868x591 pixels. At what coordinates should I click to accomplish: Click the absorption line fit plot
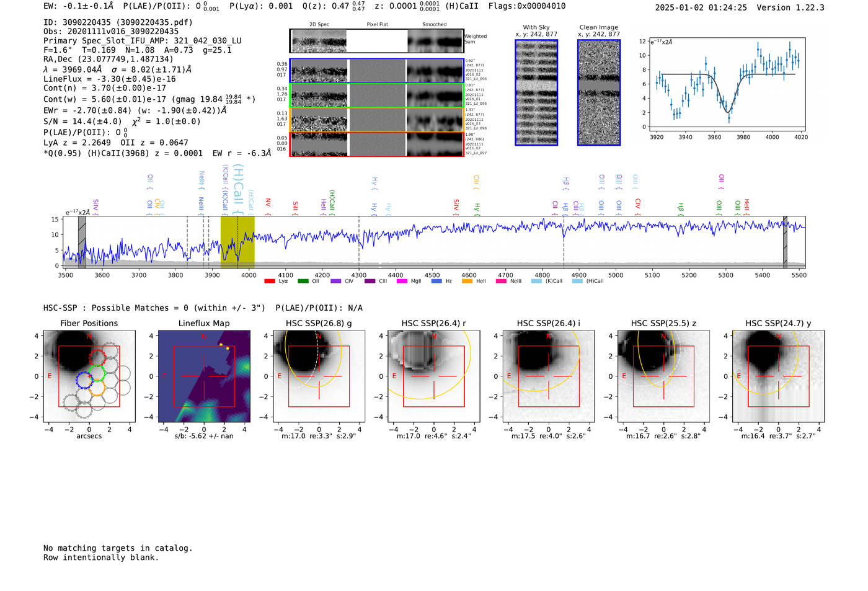click(727, 84)
